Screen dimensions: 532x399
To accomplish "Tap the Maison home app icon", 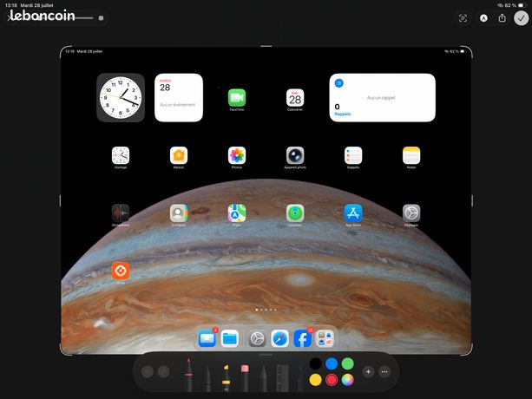I will coord(179,155).
